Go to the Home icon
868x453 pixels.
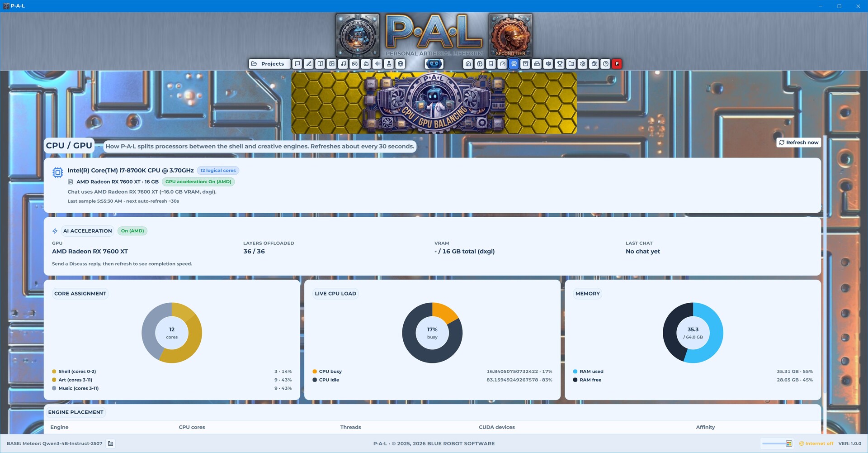tap(468, 64)
